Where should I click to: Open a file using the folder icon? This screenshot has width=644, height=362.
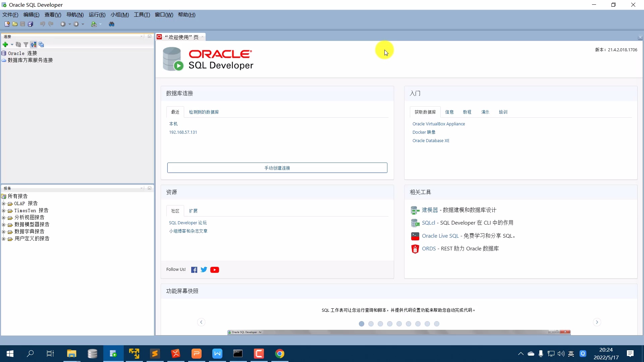pyautogui.click(x=15, y=24)
